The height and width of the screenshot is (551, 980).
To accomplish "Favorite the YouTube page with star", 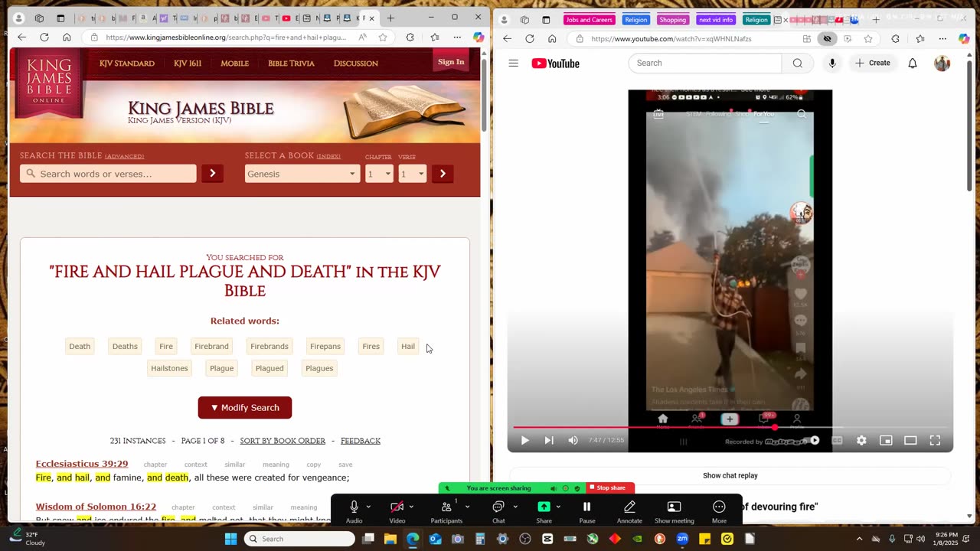I will pos(867,38).
